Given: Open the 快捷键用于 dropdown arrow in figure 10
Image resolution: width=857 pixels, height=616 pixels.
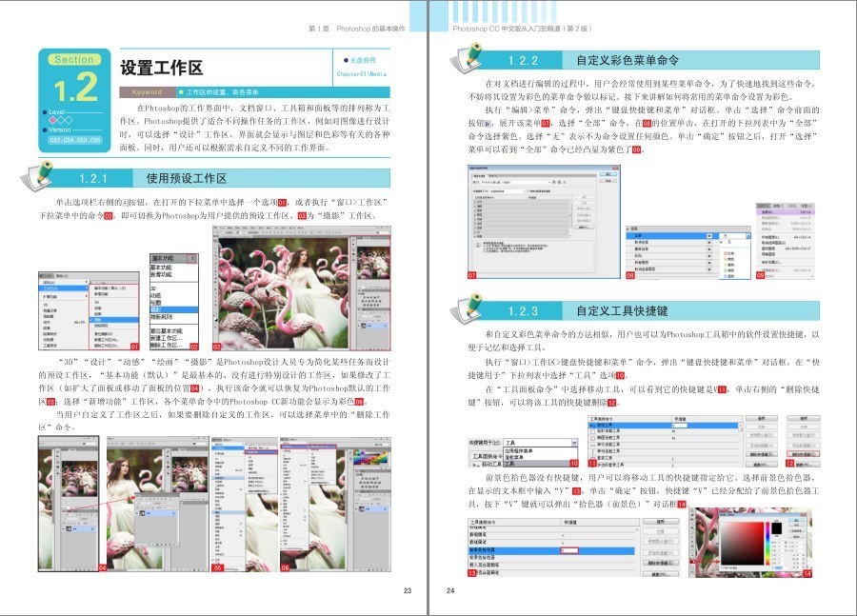Looking at the screenshot, I should pyautogui.click(x=574, y=443).
